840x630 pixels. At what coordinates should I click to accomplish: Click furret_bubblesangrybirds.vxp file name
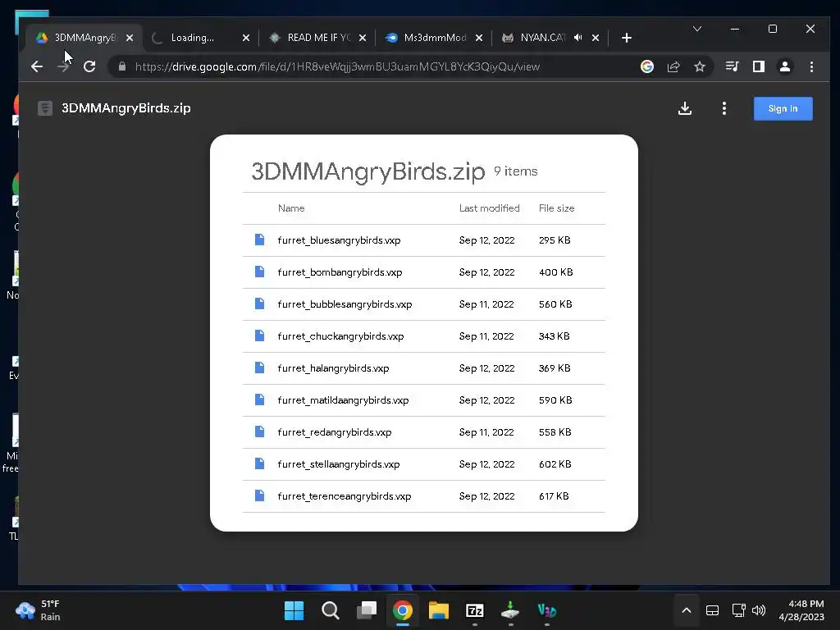[345, 304]
